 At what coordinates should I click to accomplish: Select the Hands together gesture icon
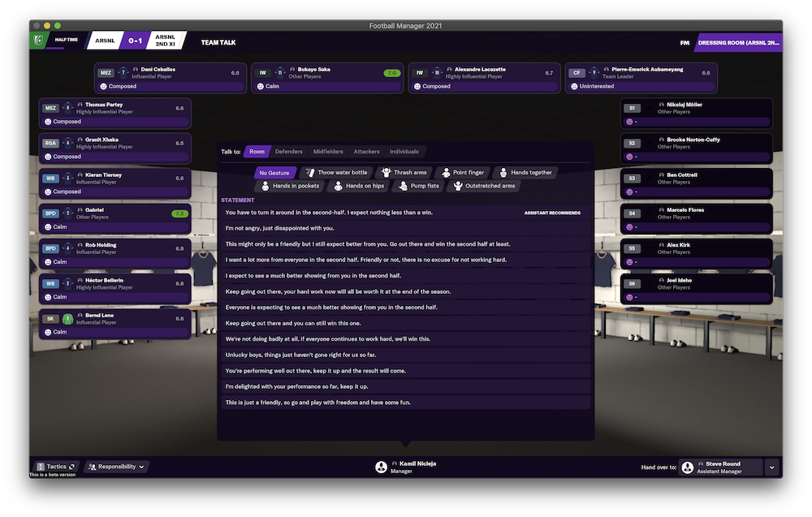[x=503, y=173]
